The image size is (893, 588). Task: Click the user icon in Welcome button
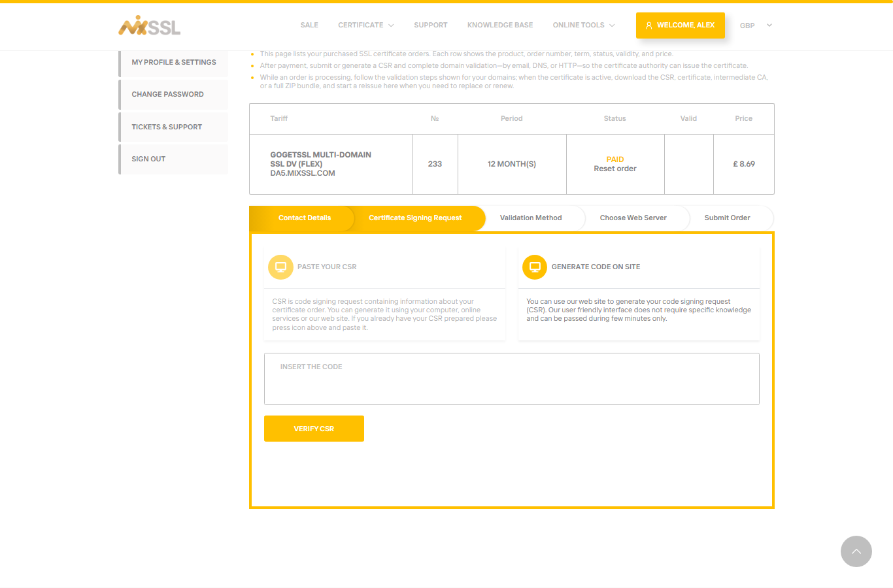coord(649,25)
